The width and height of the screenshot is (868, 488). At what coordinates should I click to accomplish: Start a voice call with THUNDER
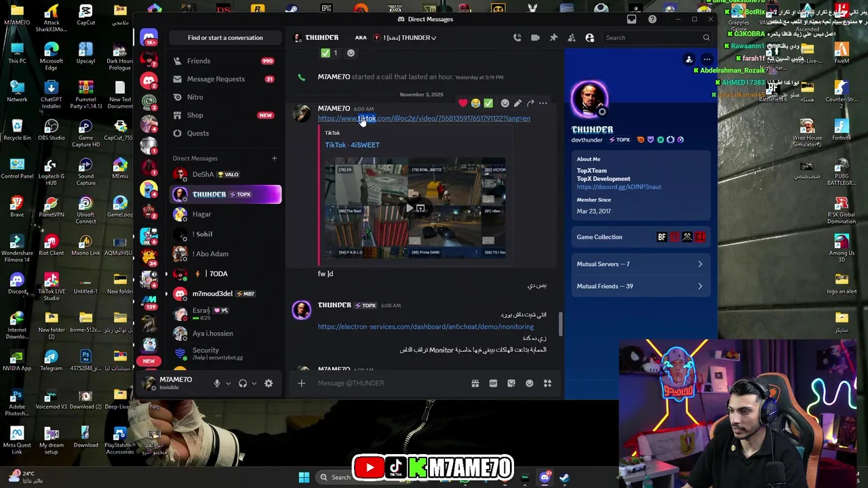pyautogui.click(x=517, y=38)
